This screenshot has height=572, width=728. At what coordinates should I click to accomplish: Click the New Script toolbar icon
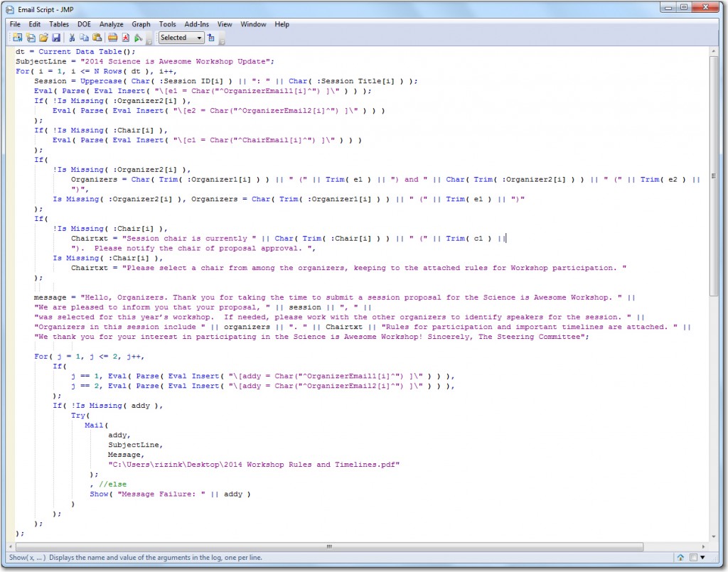click(x=31, y=38)
